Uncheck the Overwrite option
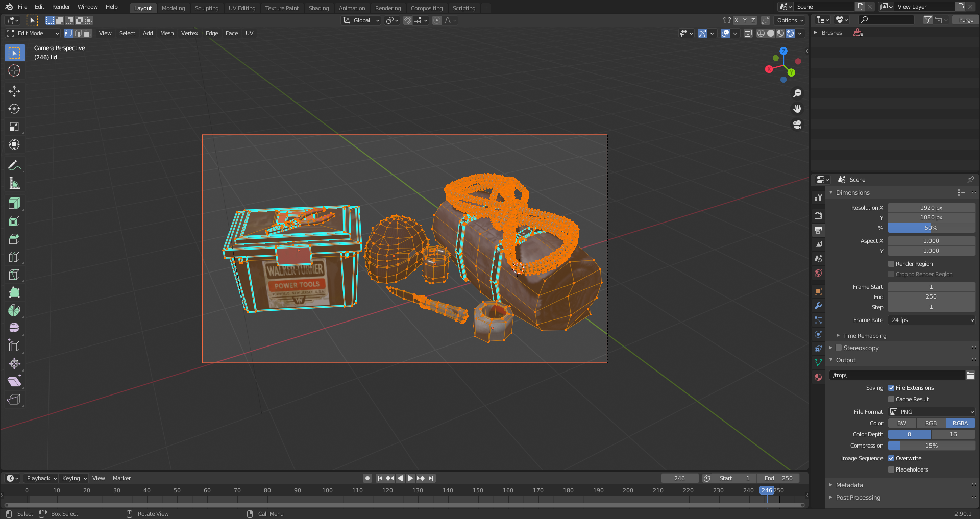Screen dimensions: 980x519 click(x=892, y=458)
